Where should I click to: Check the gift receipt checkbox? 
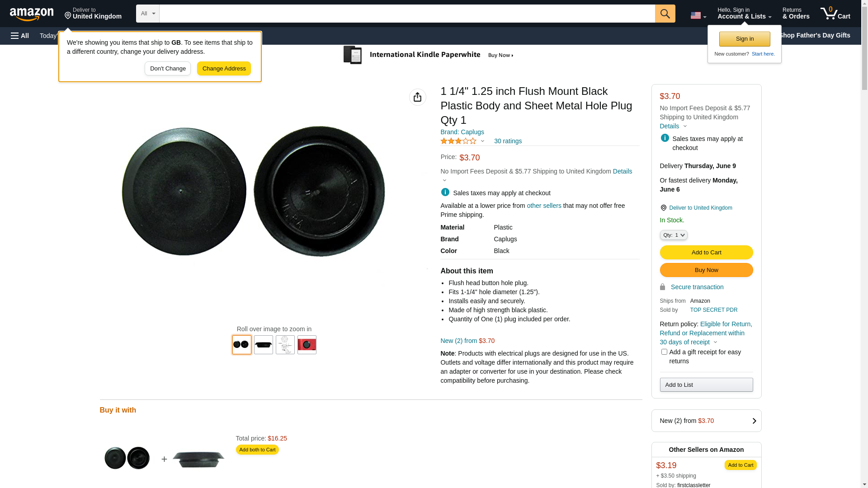(664, 352)
